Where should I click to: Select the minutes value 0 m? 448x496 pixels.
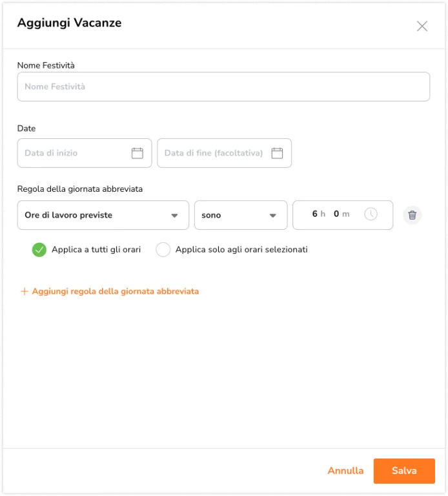click(341, 214)
